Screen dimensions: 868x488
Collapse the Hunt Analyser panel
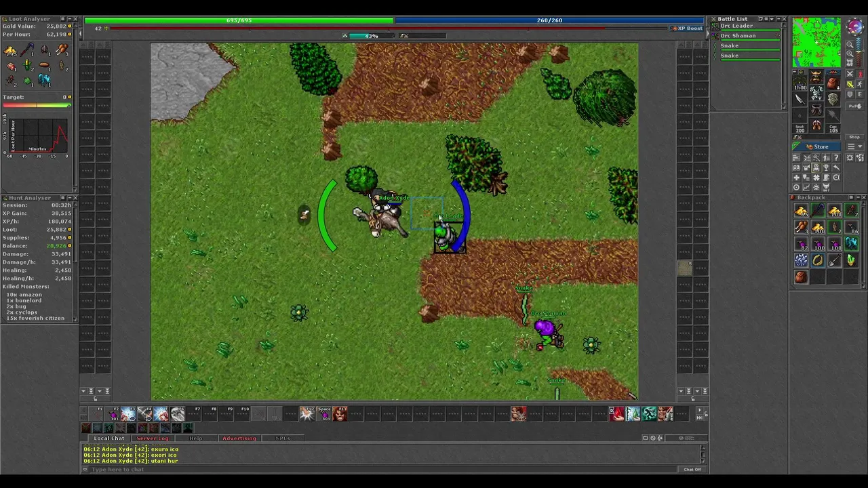click(x=70, y=198)
